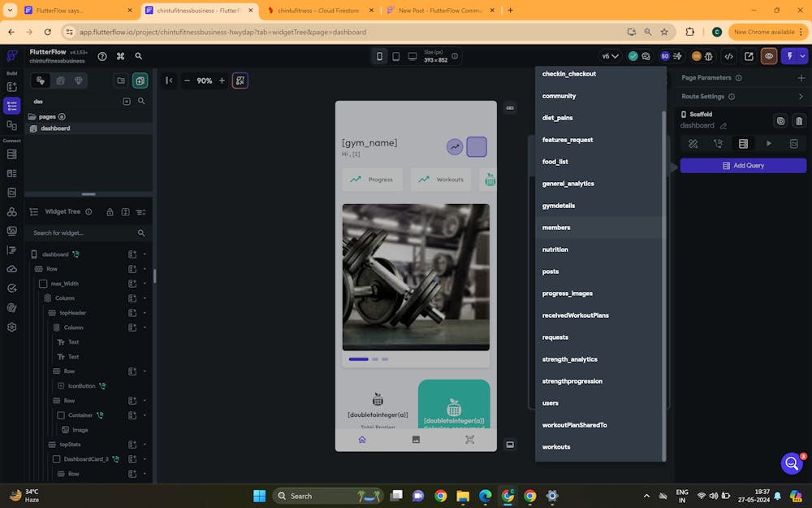
Task: Choose gymdetails collection from list
Action: (598, 206)
